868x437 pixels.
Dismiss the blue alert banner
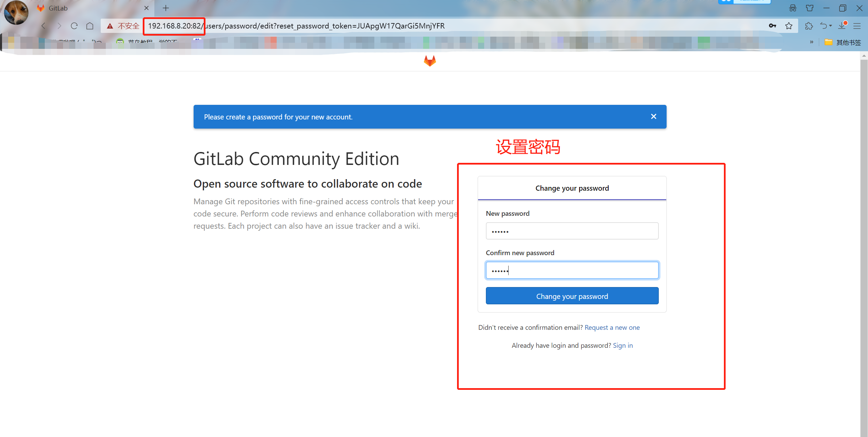click(653, 116)
